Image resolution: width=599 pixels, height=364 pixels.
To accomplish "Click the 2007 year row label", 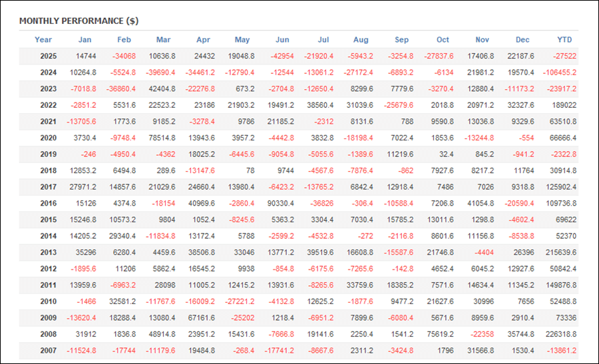I will pyautogui.click(x=49, y=350).
